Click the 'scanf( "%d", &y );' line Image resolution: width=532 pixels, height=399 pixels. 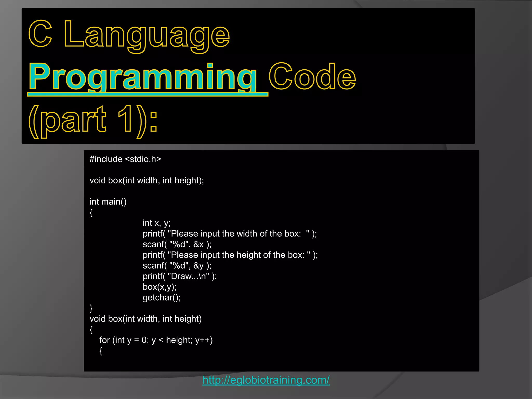tap(177, 265)
